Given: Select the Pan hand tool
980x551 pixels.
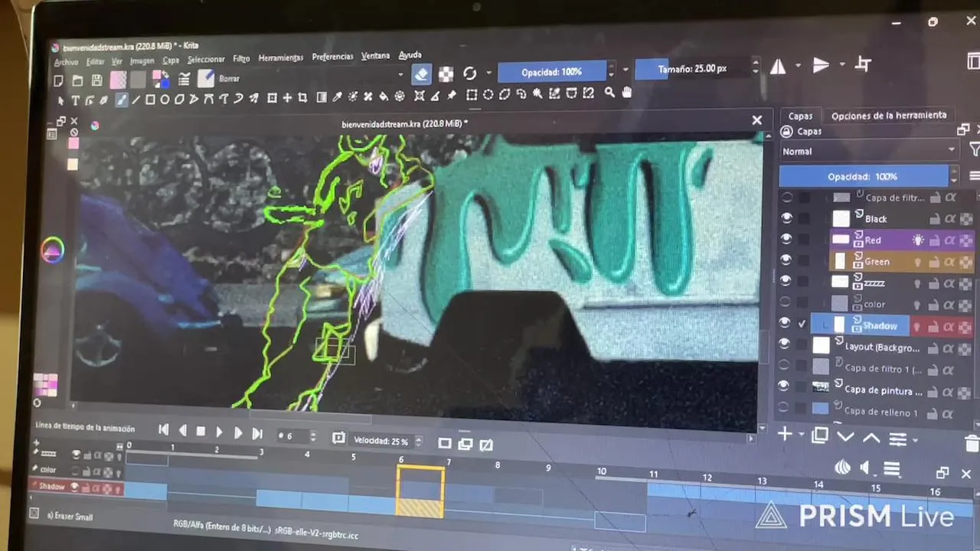Looking at the screenshot, I should click(x=626, y=93).
